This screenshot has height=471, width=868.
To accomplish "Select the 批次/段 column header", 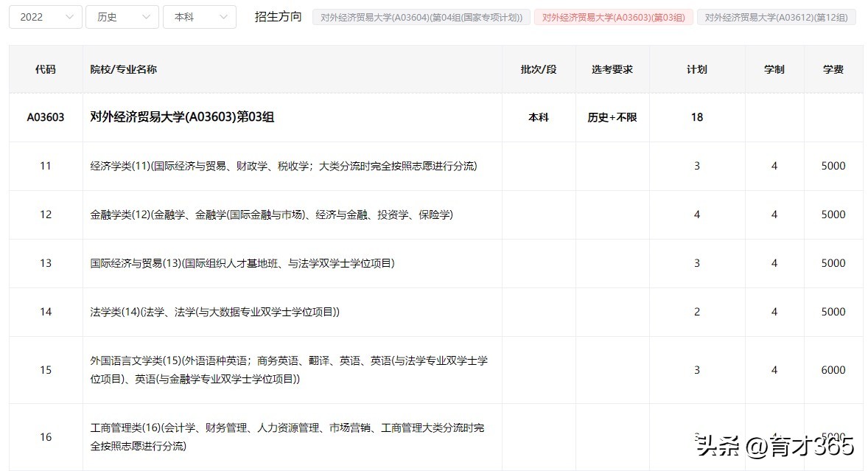I will coord(539,69).
